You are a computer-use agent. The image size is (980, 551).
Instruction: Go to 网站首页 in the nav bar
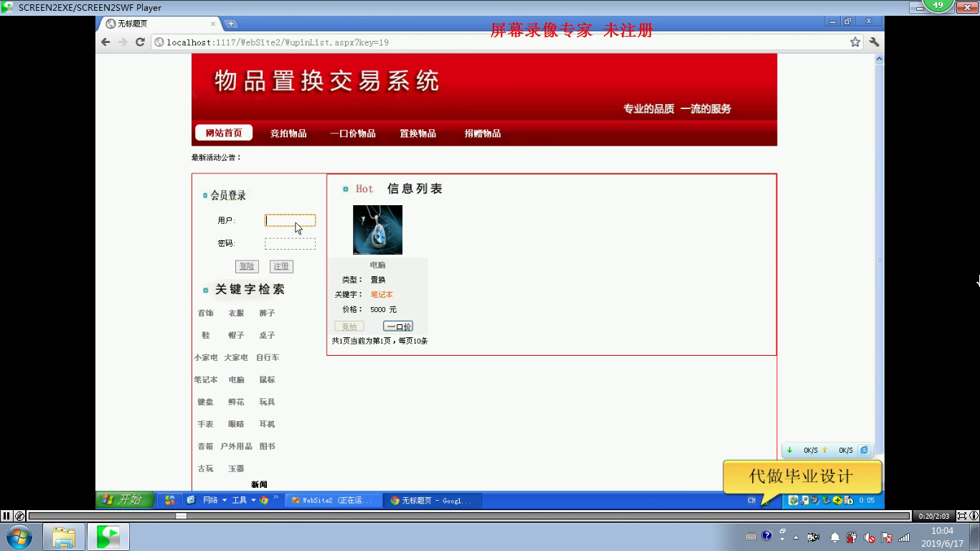coord(224,133)
